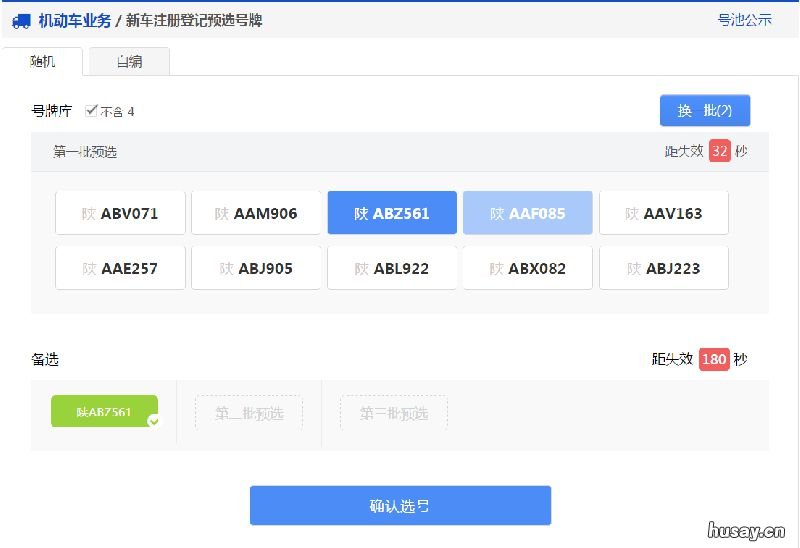Switch to the 自编 tab
This screenshot has width=800, height=548.
(129, 62)
